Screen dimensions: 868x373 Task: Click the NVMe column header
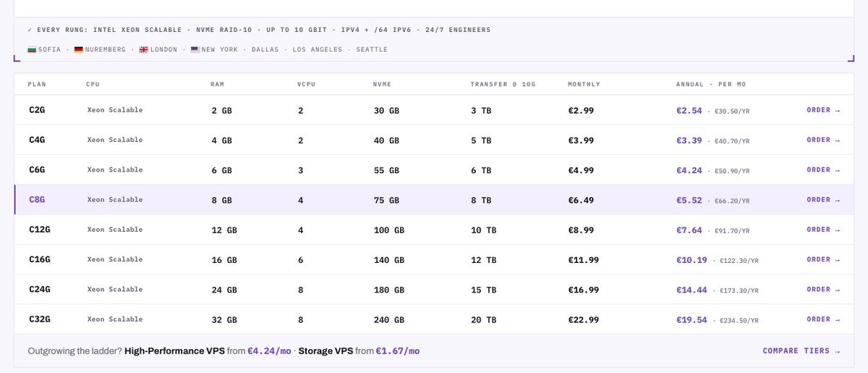(381, 84)
